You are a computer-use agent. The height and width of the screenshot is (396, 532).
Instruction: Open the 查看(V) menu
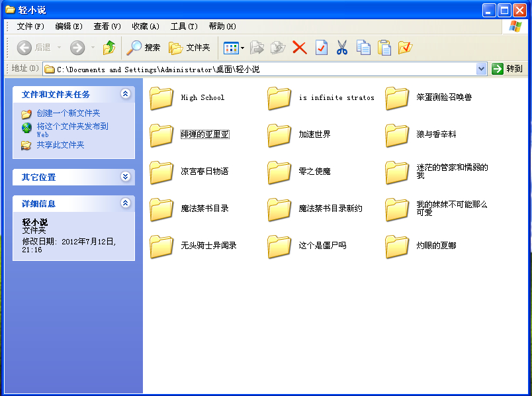click(x=107, y=26)
